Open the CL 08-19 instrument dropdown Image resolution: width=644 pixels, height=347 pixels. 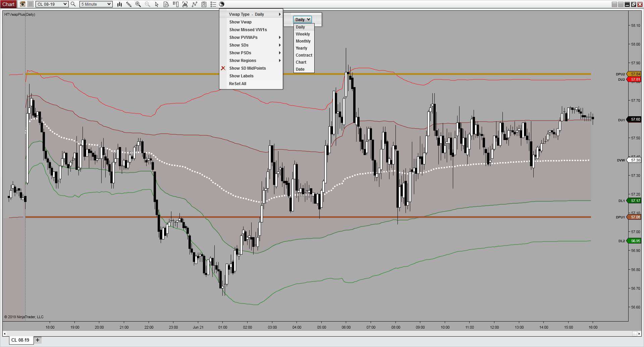(52, 4)
